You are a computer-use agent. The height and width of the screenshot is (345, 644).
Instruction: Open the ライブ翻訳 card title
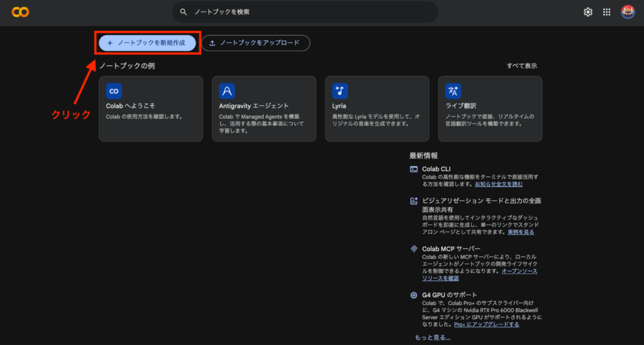pyautogui.click(x=461, y=106)
